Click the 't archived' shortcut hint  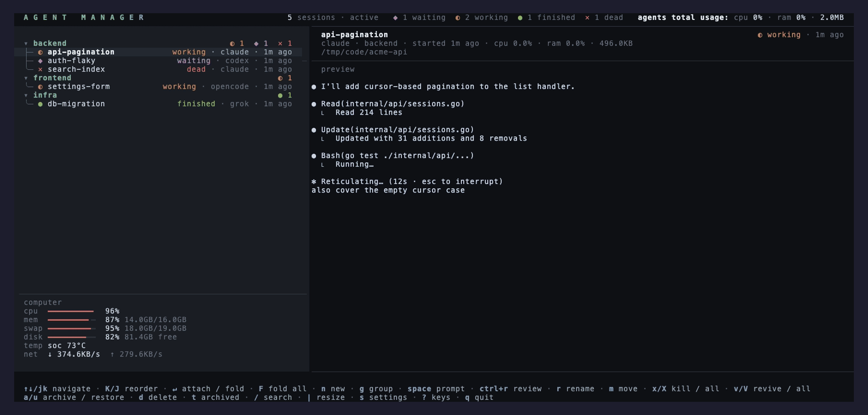click(x=216, y=398)
